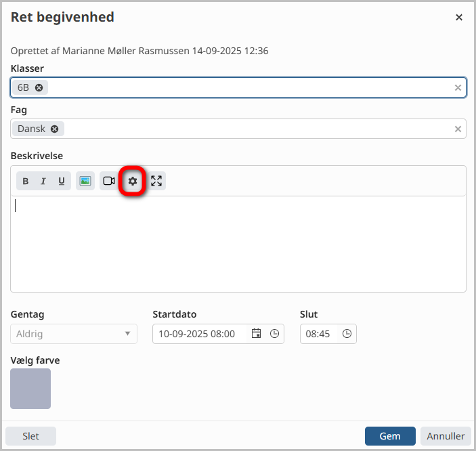The image size is (476, 451).
Task: Open the Gentag dropdown showing Aldrig
Action: pos(74,334)
